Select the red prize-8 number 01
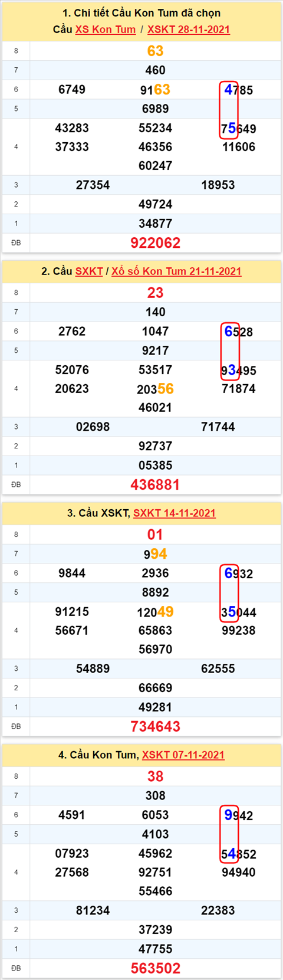 [156, 535]
